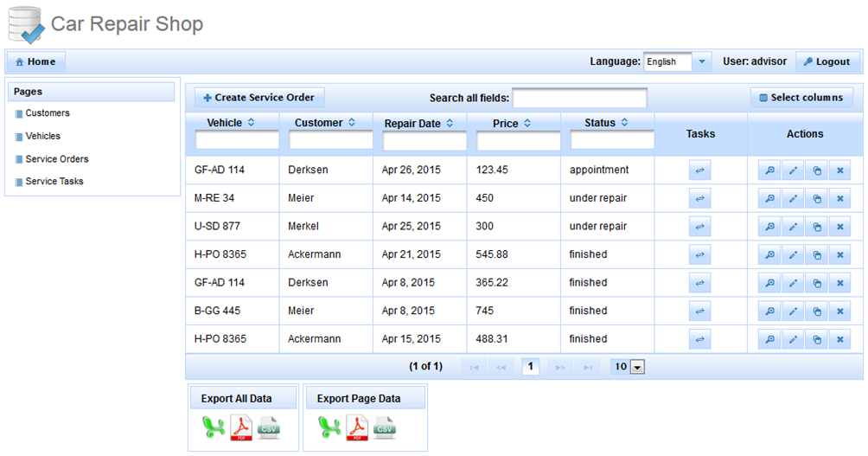The height and width of the screenshot is (456, 868).
Task: Select the 'B-GG 445' vehicle cell
Action: click(x=233, y=311)
